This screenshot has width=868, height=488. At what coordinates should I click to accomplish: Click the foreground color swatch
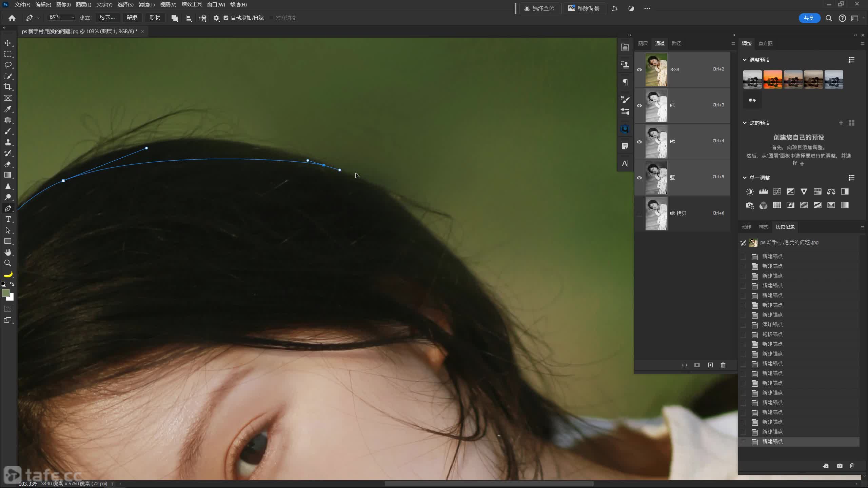point(5,293)
